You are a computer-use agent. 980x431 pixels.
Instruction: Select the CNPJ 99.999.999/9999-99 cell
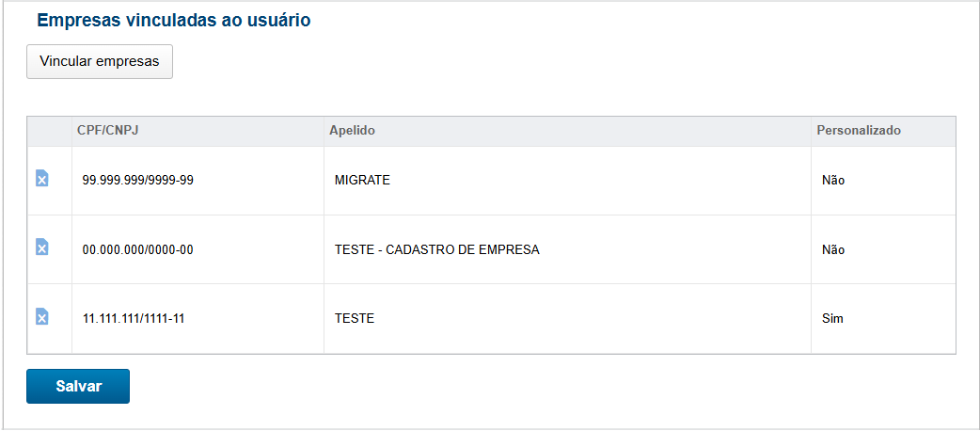(138, 181)
